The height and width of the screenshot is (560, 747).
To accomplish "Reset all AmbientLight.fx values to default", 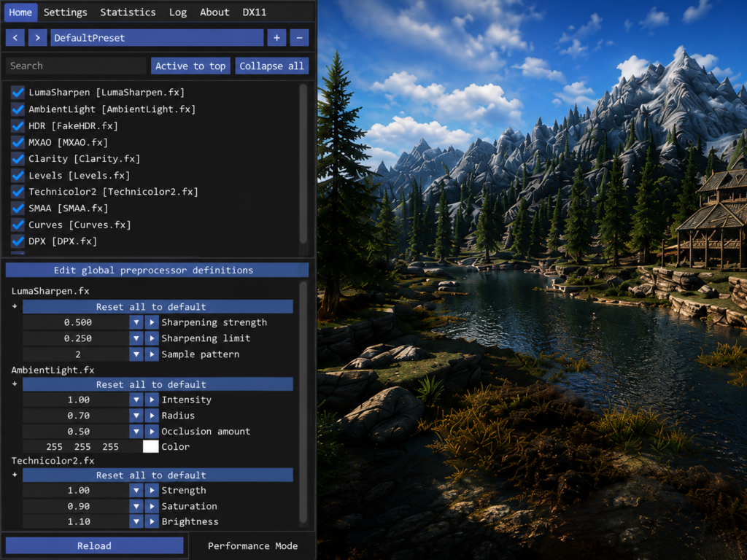I will coord(158,384).
